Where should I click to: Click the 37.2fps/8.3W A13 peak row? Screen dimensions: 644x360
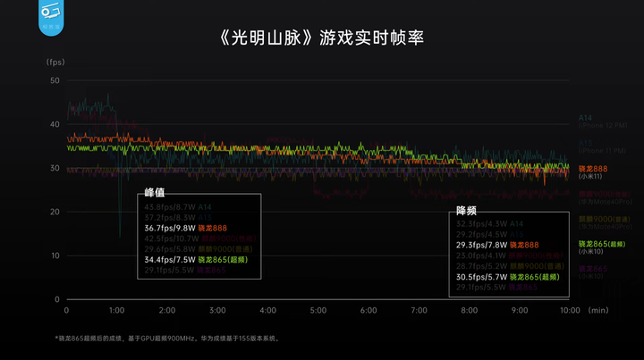(178, 218)
